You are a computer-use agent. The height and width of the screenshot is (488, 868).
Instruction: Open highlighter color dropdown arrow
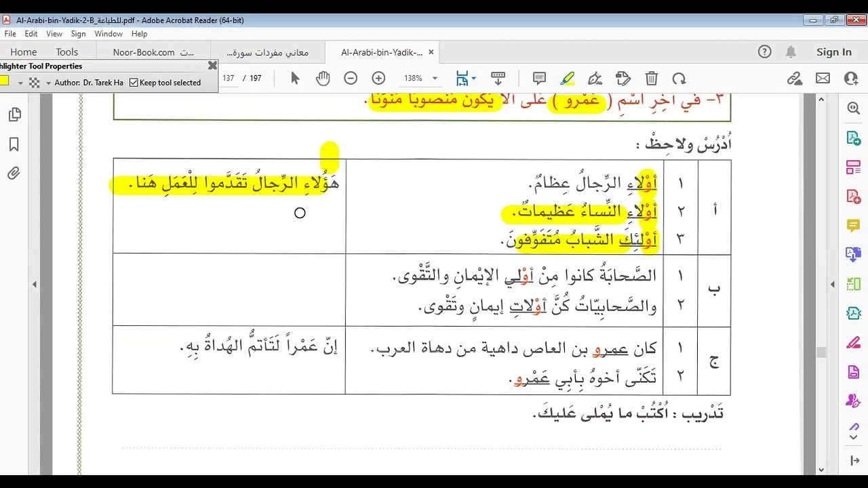pos(20,83)
